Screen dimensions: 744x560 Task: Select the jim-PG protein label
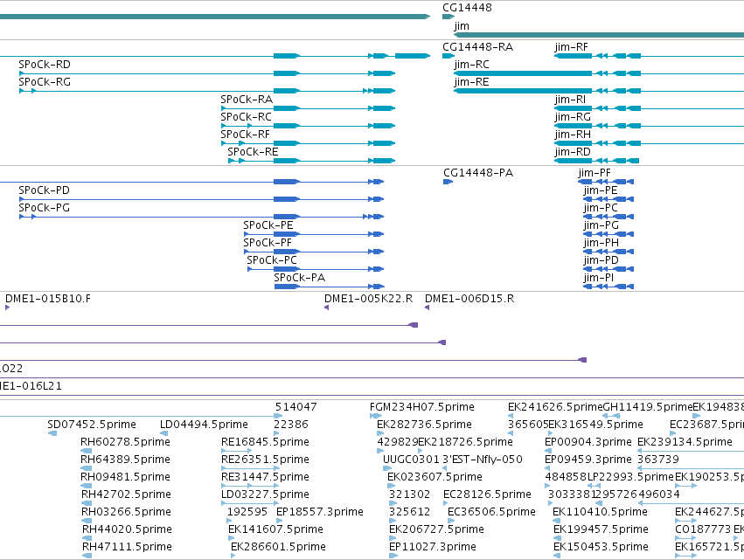(601, 225)
